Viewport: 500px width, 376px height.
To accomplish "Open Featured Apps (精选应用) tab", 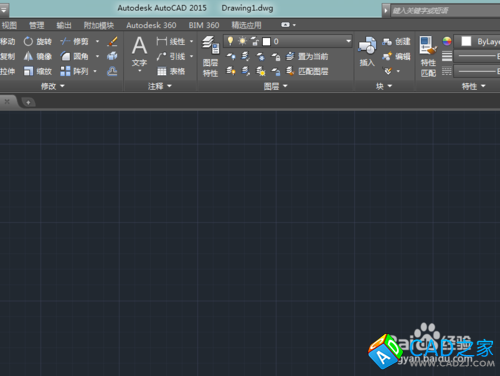I will tap(247, 25).
